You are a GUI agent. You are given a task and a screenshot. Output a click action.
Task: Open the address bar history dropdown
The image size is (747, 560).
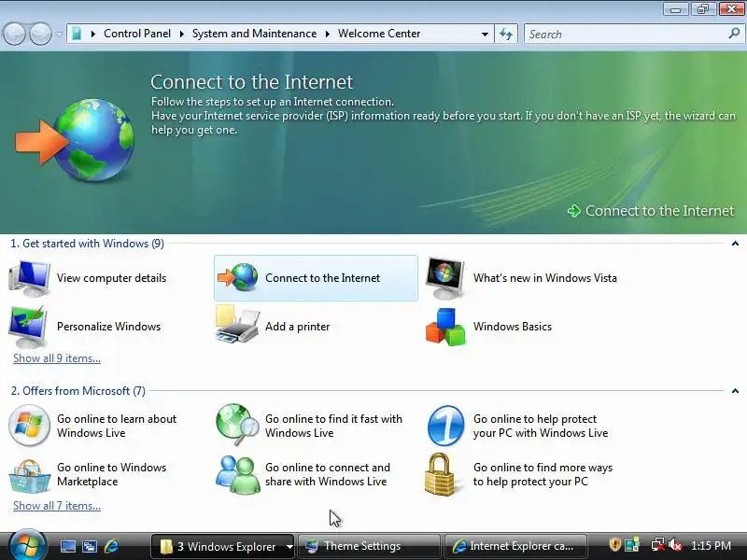click(485, 35)
